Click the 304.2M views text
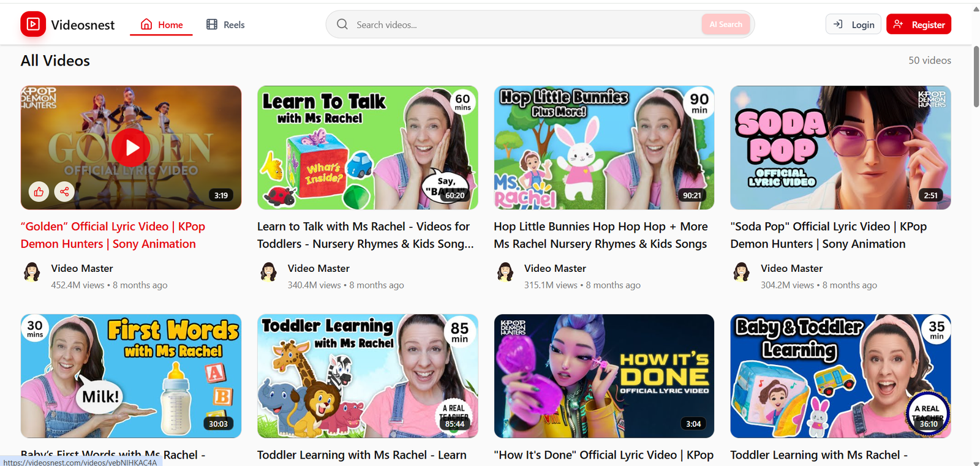This screenshot has height=466, width=980. pos(787,285)
